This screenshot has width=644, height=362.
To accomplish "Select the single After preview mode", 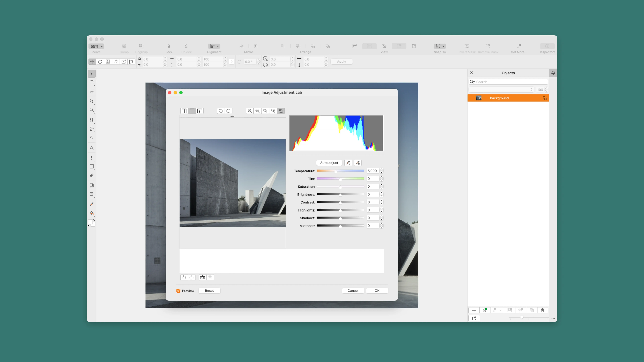I will (x=192, y=111).
